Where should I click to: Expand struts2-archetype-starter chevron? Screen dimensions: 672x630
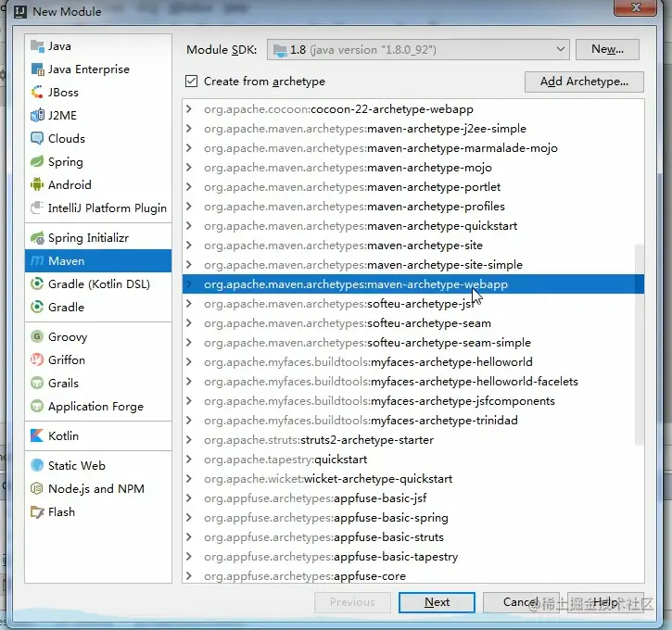coord(189,440)
